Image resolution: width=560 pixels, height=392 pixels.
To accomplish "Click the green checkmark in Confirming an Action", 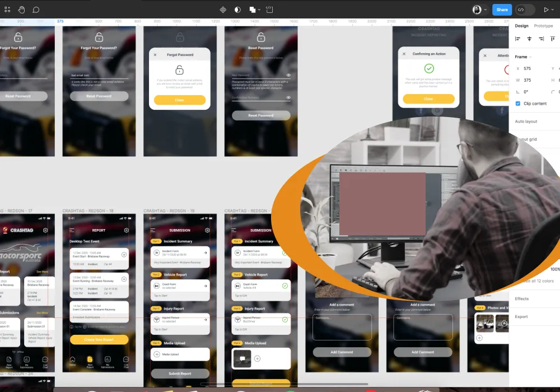I will coord(429,68).
